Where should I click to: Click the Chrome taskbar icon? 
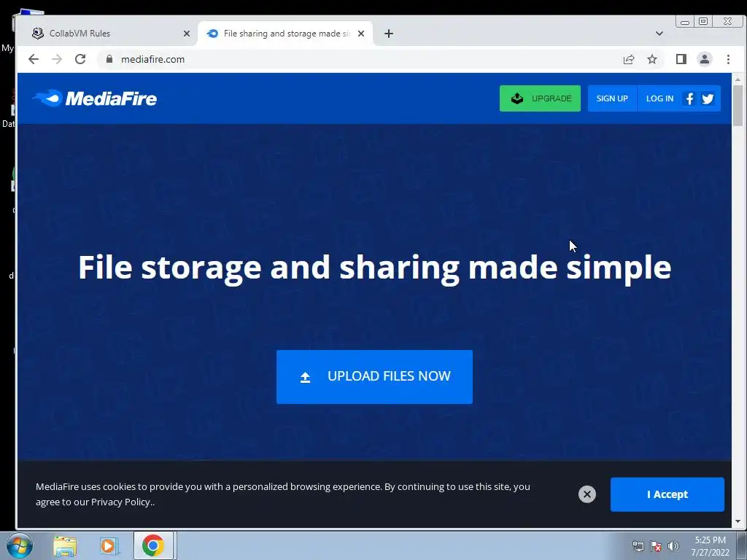pos(153,545)
